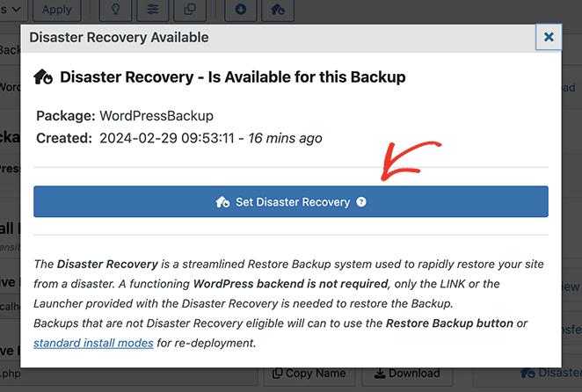582x392 pixels.
Task: Click the Copy Name button
Action: click(x=308, y=374)
